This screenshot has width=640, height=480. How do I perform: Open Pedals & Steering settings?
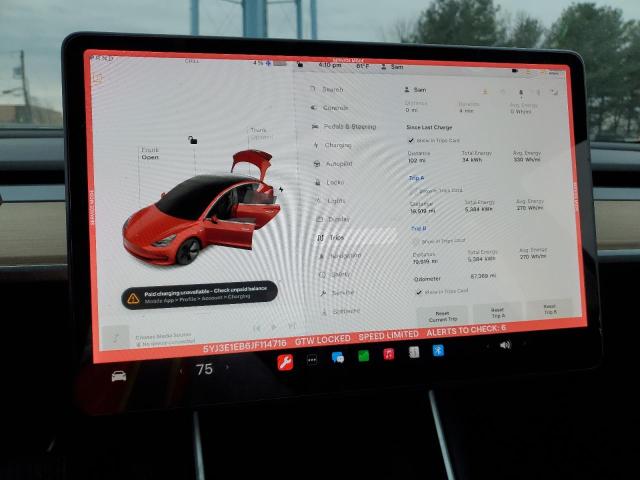(344, 127)
